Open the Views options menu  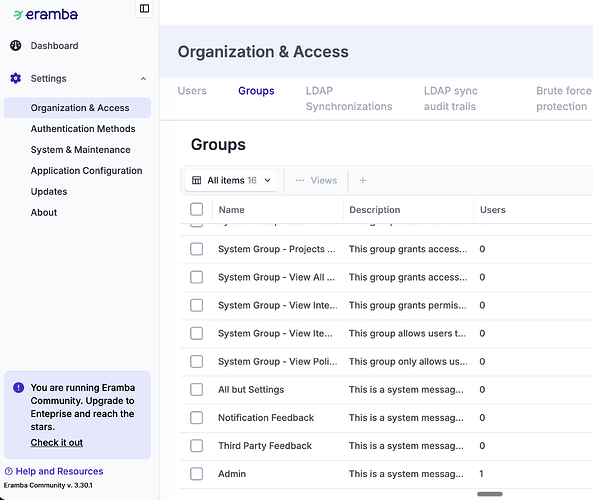point(317,180)
